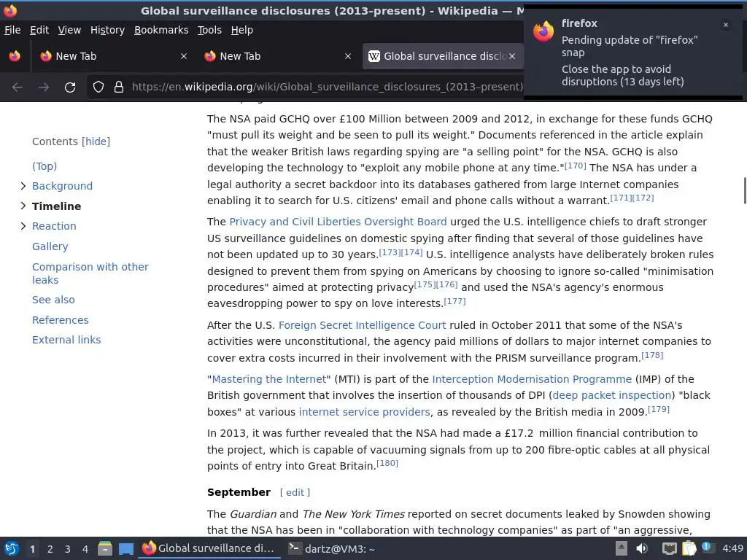The image size is (747, 560).
Task: Go to External links section
Action: (x=66, y=340)
